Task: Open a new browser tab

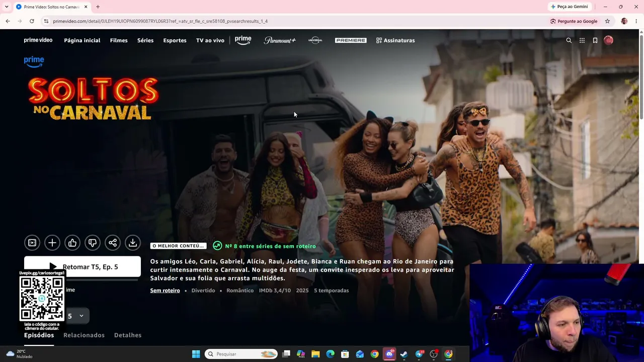Action: coord(98,7)
